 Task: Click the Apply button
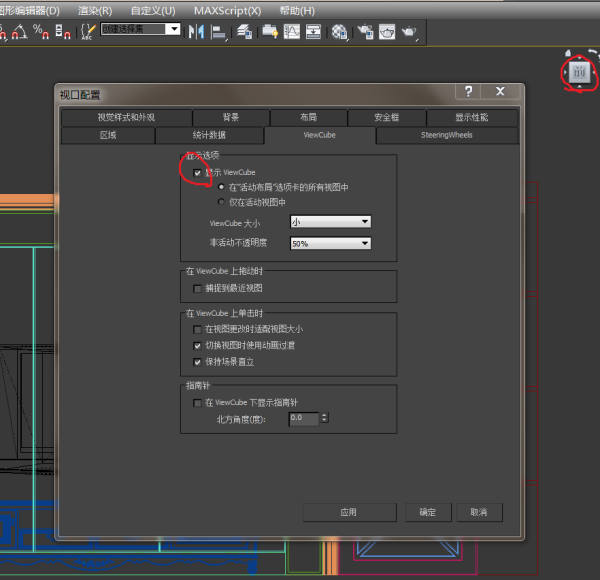click(x=349, y=512)
